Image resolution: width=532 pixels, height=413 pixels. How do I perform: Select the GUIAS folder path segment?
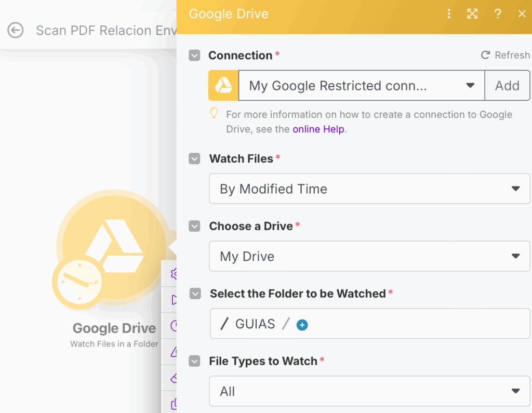[x=255, y=324]
